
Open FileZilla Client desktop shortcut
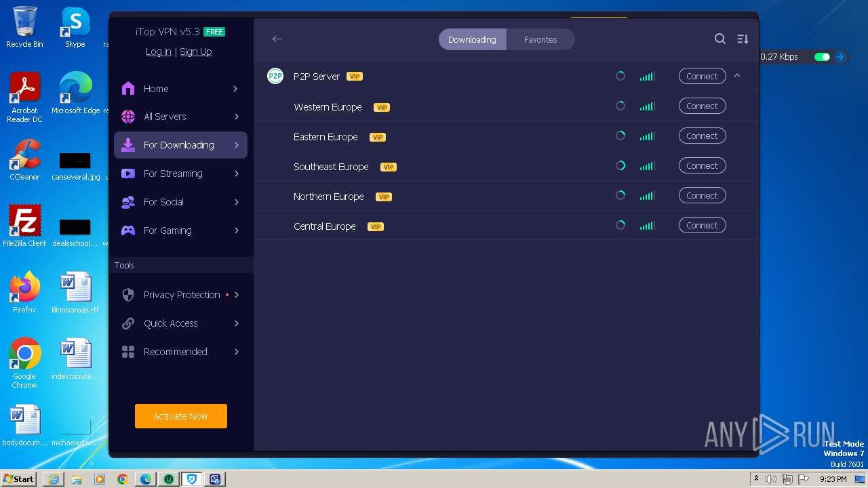(24, 226)
